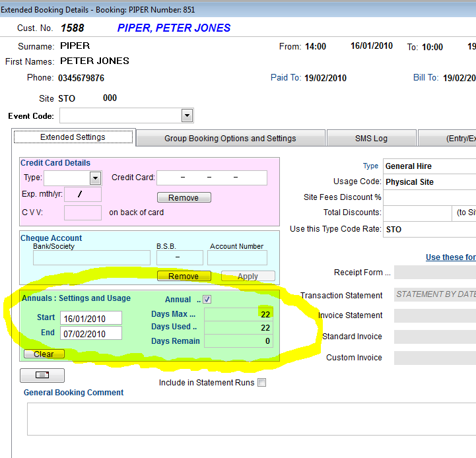Image resolution: width=476 pixels, height=458 pixels.
Task: Open the Event Code dropdown
Action: pyautogui.click(x=187, y=115)
